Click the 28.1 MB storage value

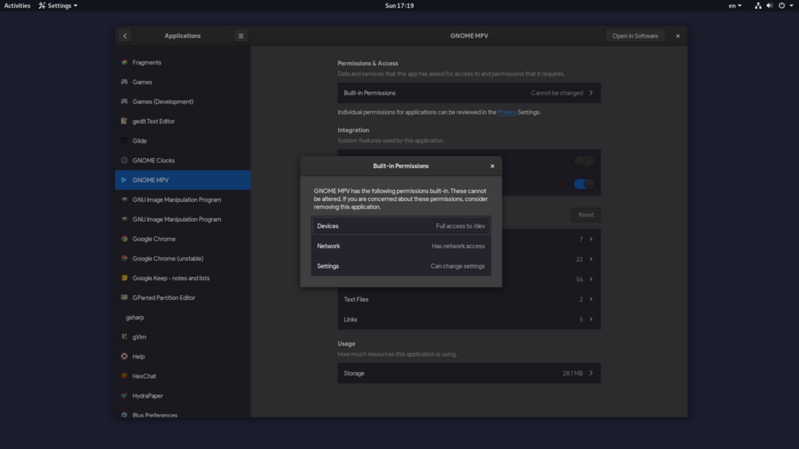(x=573, y=373)
